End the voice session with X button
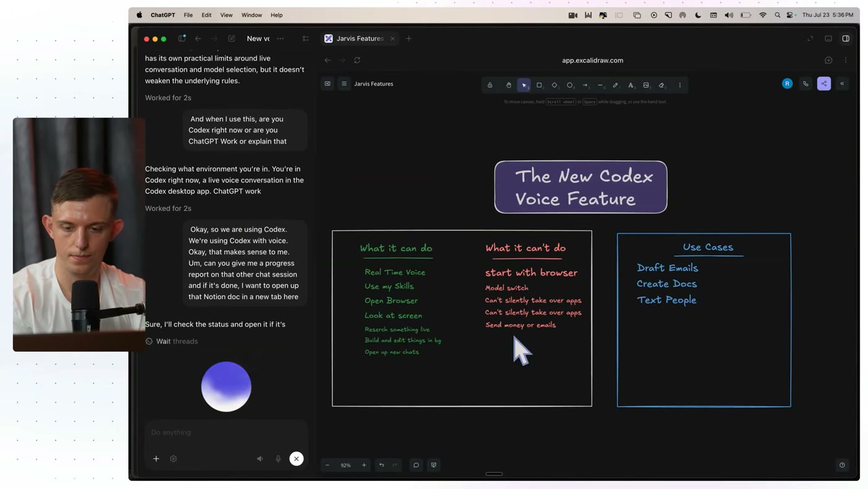868x489 pixels. [x=296, y=459]
